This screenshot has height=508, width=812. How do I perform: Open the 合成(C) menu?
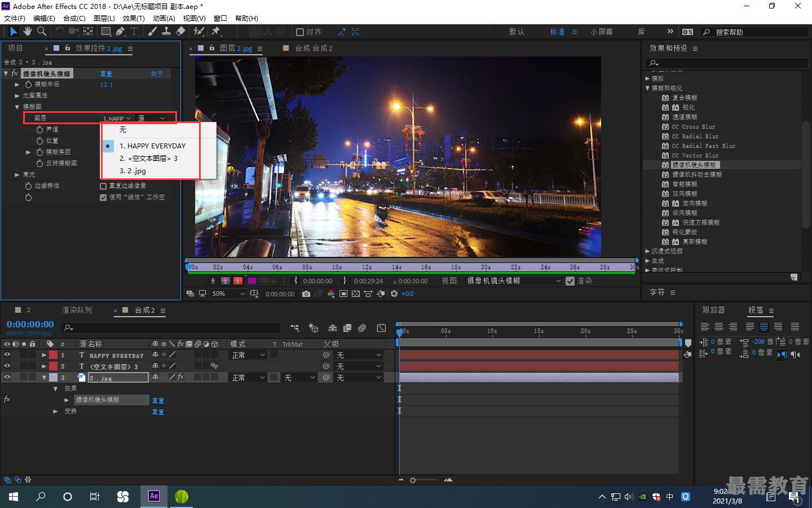(74, 18)
